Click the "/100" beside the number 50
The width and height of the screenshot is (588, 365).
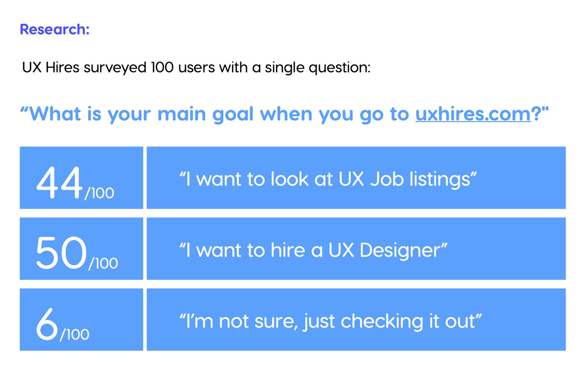pos(103,264)
